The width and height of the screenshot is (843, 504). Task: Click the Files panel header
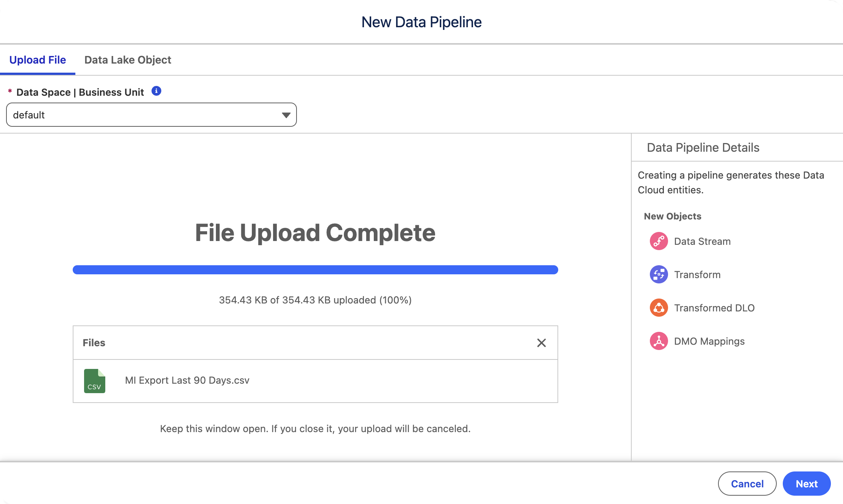pyautogui.click(x=94, y=343)
